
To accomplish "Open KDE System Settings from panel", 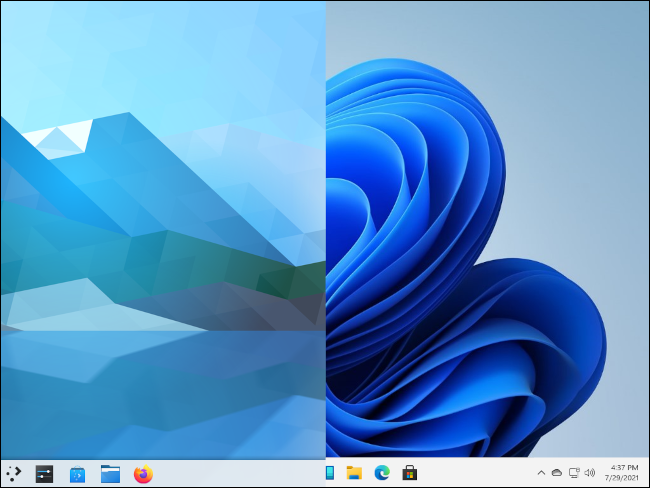I will [x=44, y=473].
